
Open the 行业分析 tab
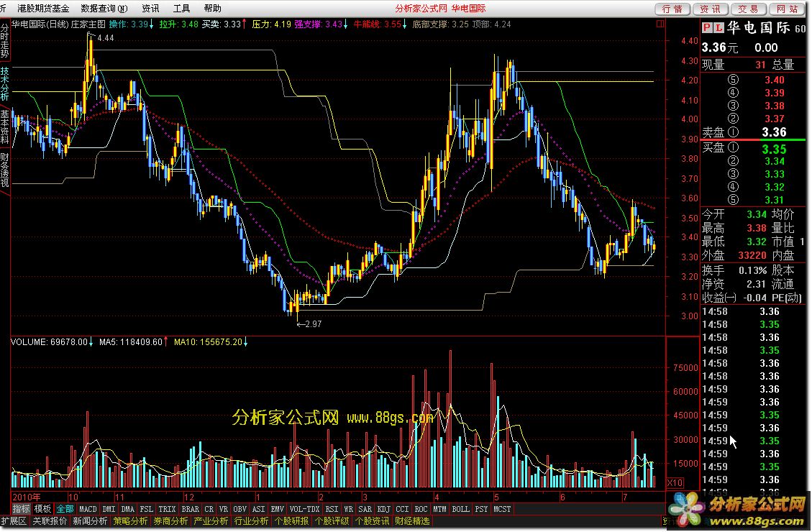point(251,520)
